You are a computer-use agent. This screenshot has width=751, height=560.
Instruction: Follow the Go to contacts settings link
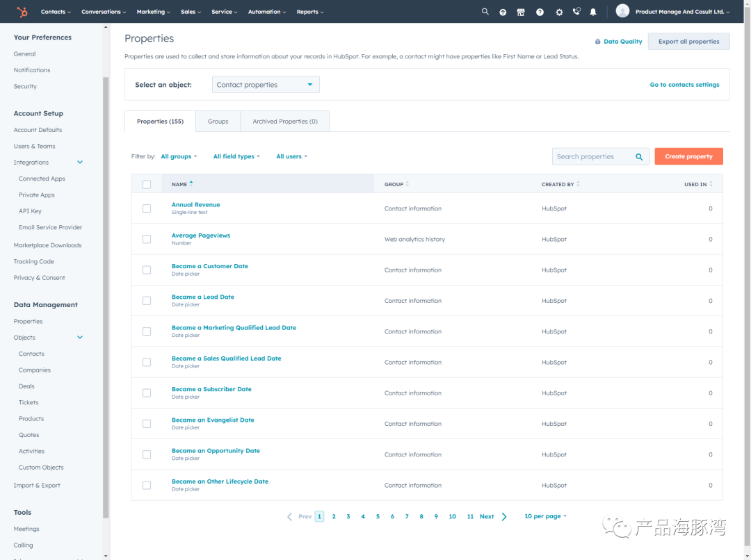(684, 85)
